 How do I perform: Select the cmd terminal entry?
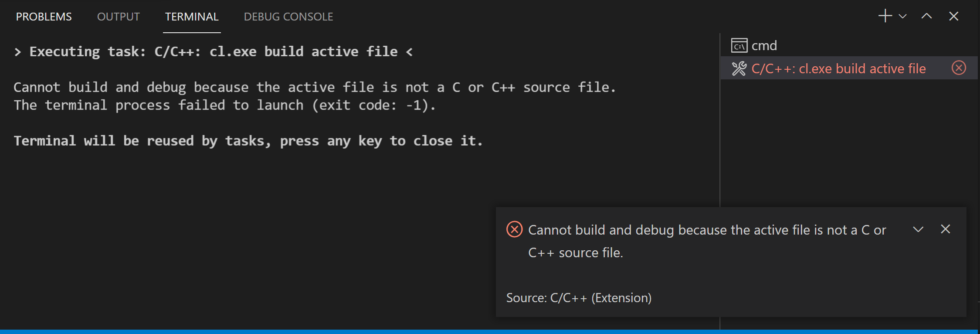849,45
